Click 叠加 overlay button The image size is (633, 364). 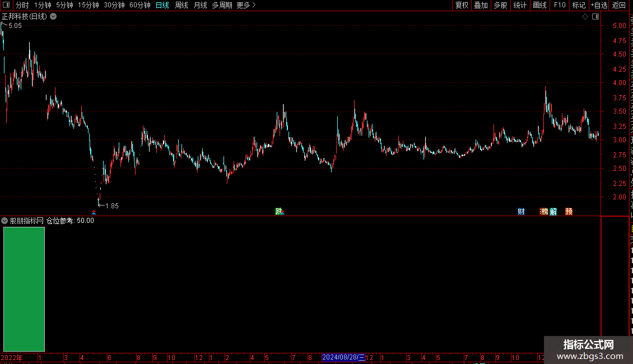click(481, 5)
